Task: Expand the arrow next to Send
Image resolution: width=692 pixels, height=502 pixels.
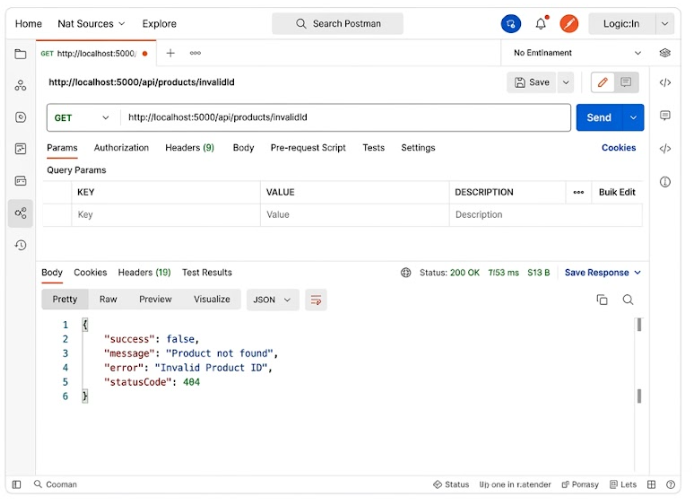Action: 633,118
